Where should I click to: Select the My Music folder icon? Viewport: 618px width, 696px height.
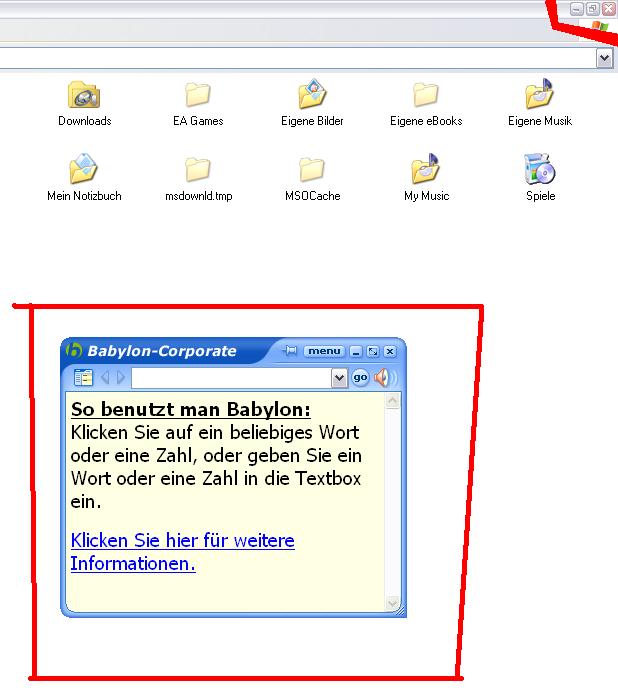(x=425, y=169)
